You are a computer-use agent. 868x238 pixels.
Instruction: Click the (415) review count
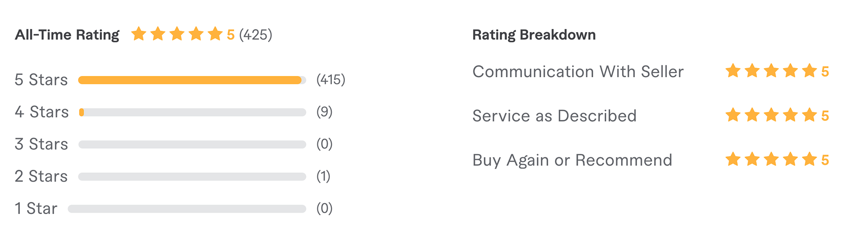pos(330,80)
